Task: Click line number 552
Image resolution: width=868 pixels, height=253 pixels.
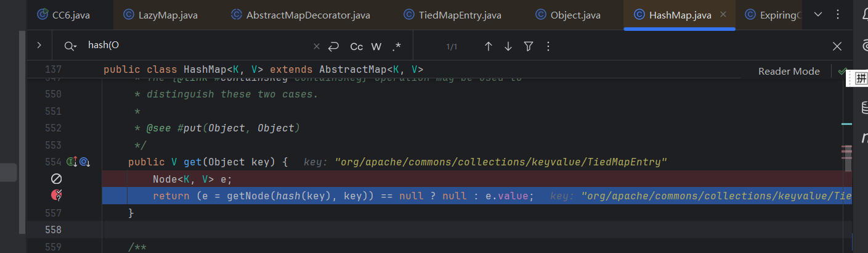Action: (x=54, y=128)
